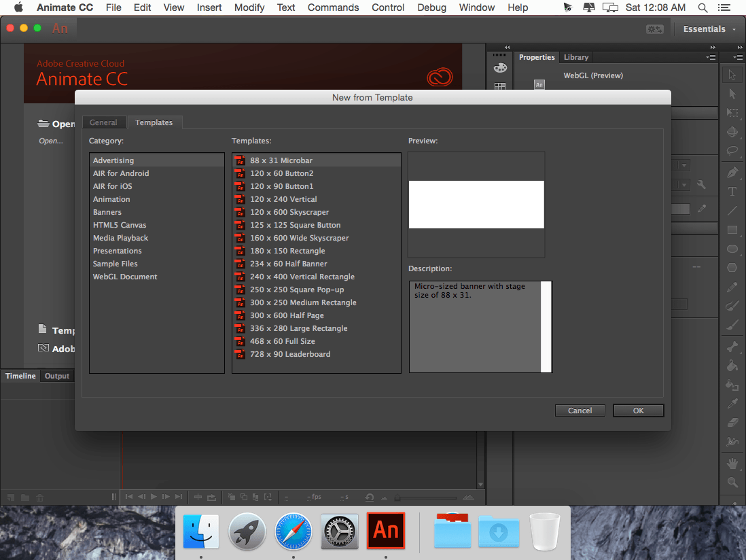The image size is (746, 560).
Task: Collapse the Properties panel double-arrow
Action: tap(713, 47)
